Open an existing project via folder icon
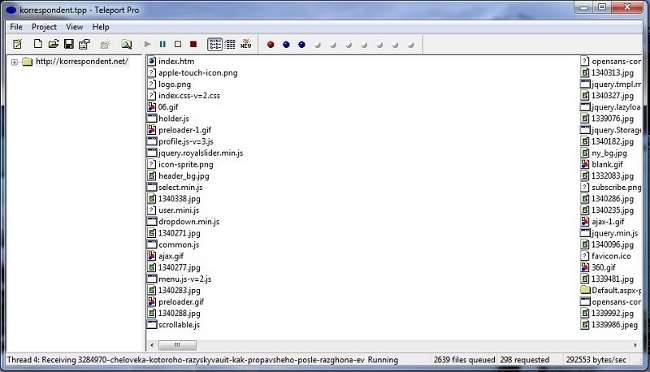This screenshot has width=650, height=372. pos(53,44)
